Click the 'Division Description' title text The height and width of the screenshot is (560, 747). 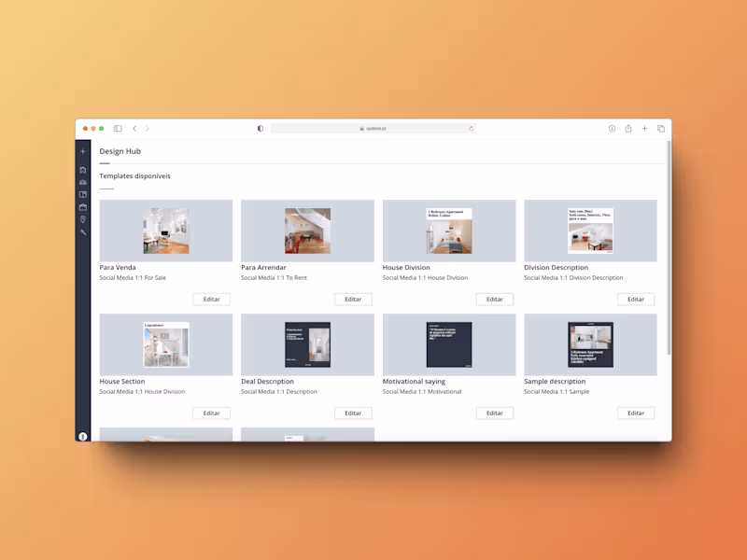556,267
